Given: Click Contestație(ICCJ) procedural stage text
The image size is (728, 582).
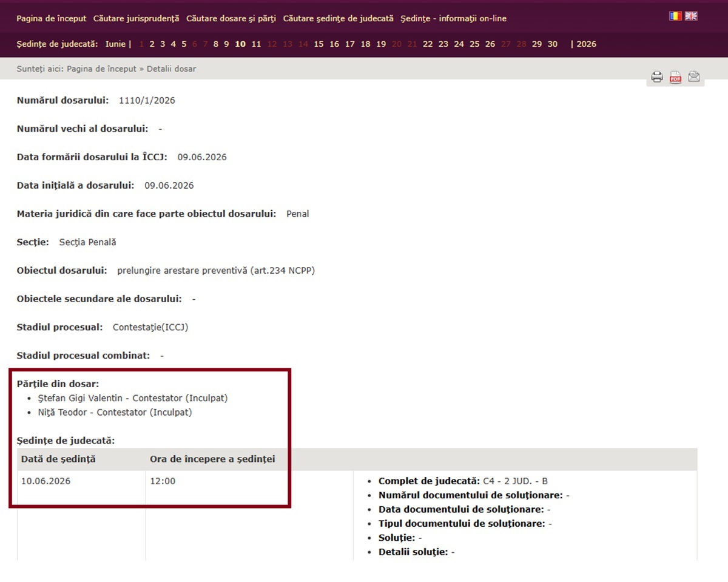Looking at the screenshot, I should point(150,328).
